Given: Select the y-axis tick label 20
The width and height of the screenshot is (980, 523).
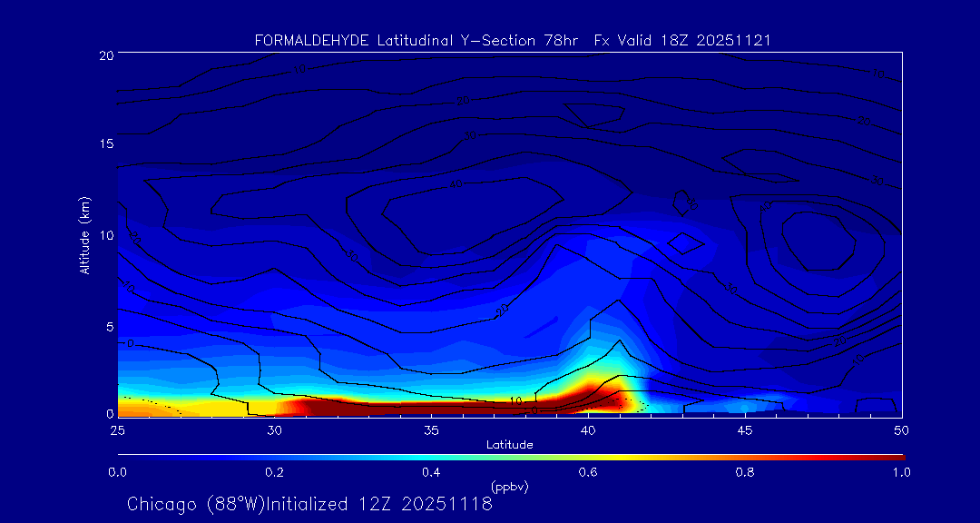Looking at the screenshot, I should (x=105, y=54).
